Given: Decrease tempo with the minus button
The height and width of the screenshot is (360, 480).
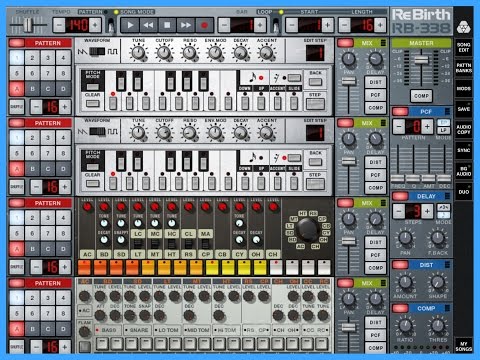Looking at the screenshot, I should tap(59, 25).
